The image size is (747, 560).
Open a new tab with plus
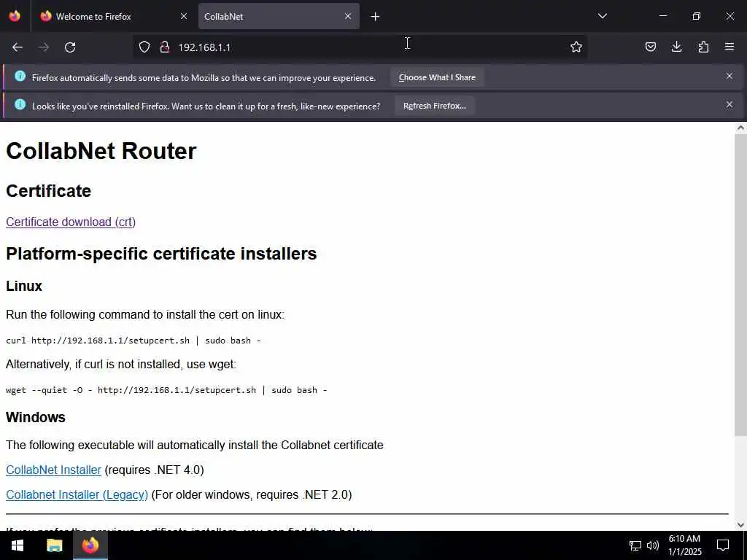point(375,17)
